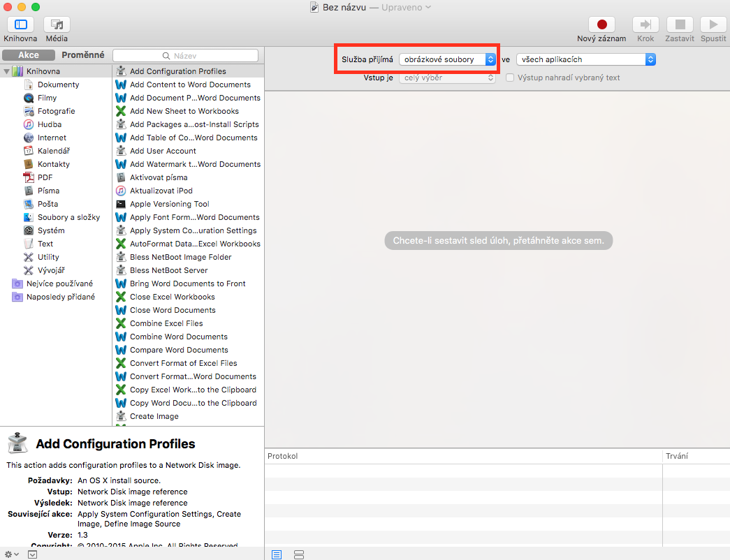Select the Akce tab
Image resolution: width=730 pixels, height=560 pixels.
click(x=29, y=55)
